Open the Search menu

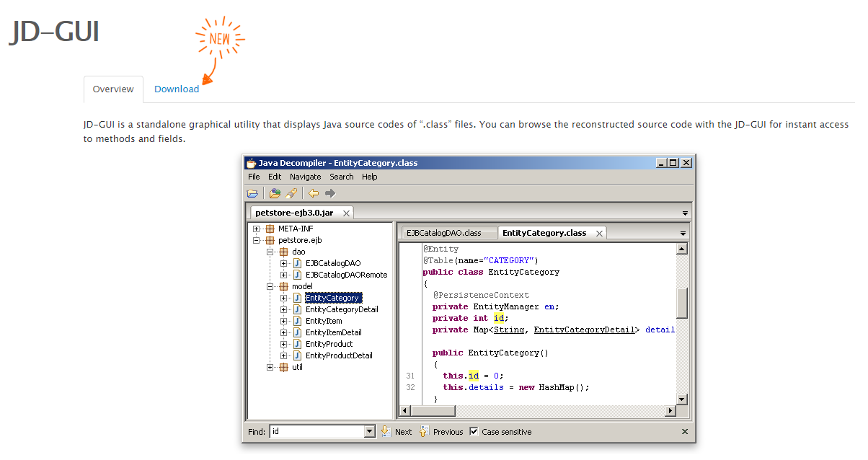click(342, 177)
